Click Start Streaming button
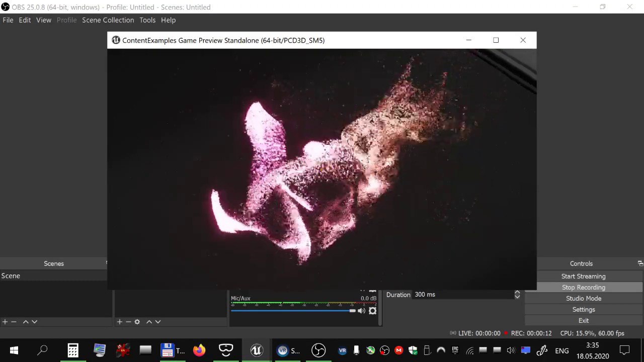This screenshot has width=644, height=362. (x=584, y=276)
